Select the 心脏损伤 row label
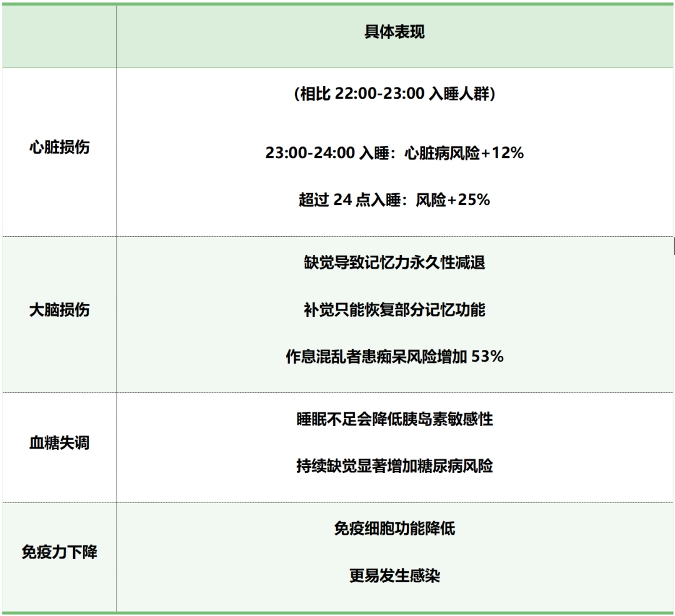Viewport: 675px width, 616px height. (x=59, y=147)
